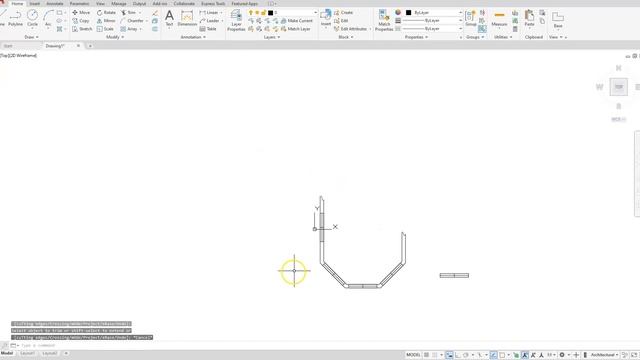
Task: Activate the Mirror tool
Action: (x=106, y=21)
